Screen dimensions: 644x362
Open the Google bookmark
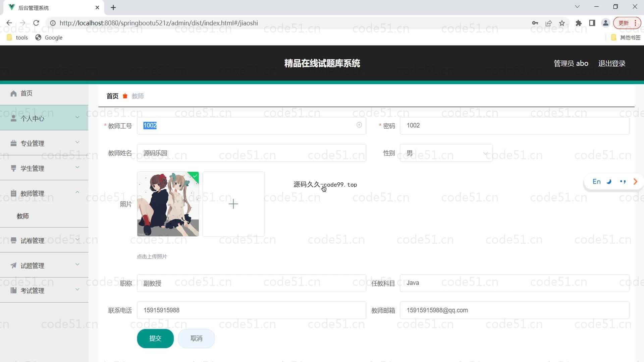[49, 38]
